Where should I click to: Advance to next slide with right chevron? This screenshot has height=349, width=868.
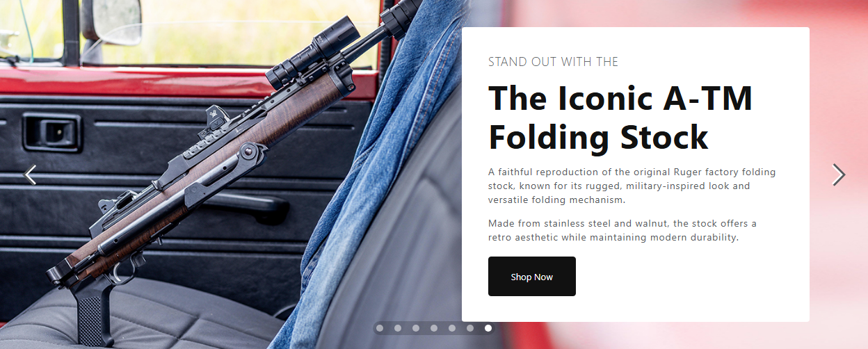[839, 174]
